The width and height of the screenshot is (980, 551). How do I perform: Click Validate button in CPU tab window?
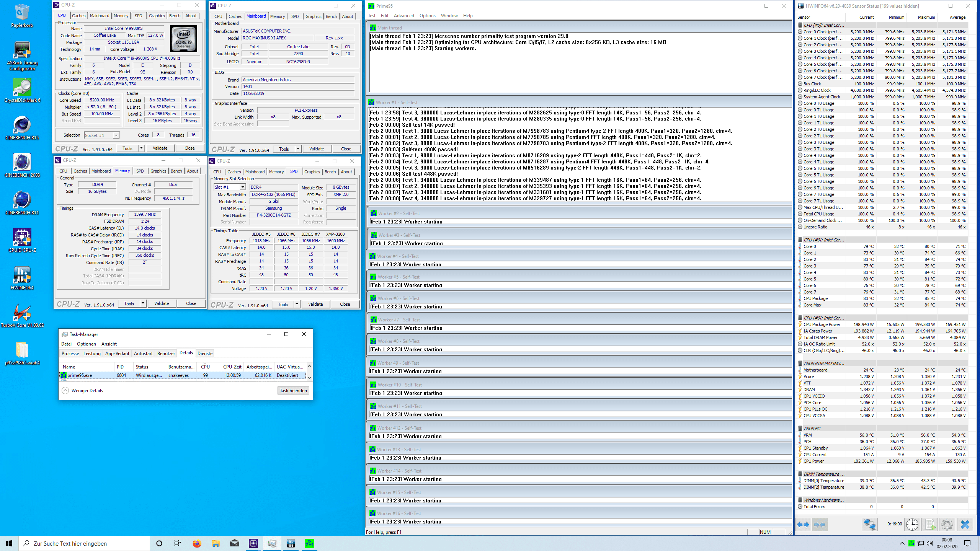click(x=160, y=148)
